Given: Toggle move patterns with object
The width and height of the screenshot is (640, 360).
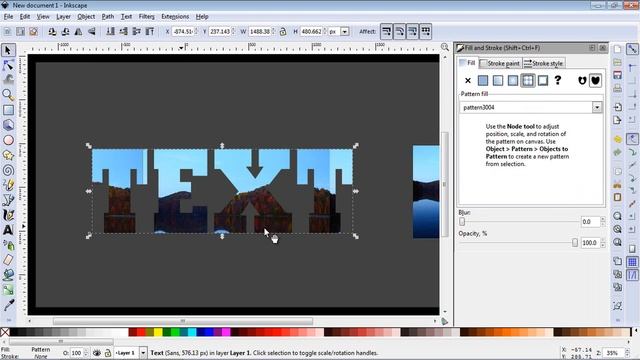Looking at the screenshot, I should point(425,31).
